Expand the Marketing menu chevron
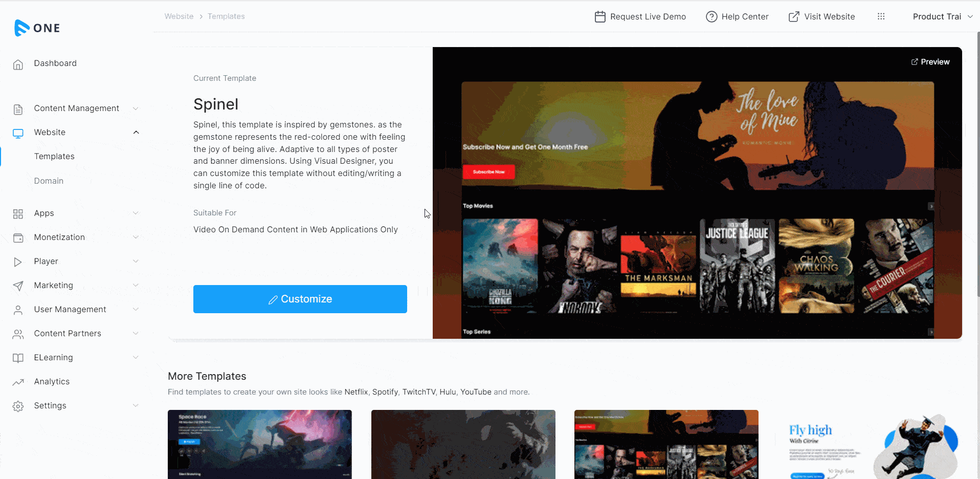 pyautogui.click(x=136, y=285)
